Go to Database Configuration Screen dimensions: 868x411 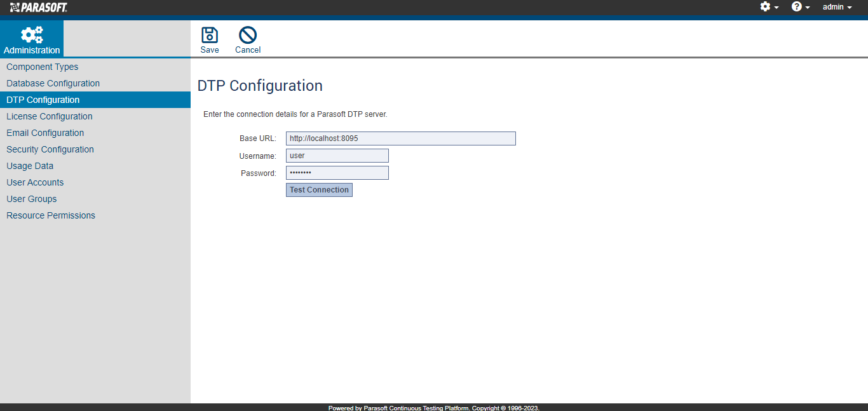(x=95, y=83)
